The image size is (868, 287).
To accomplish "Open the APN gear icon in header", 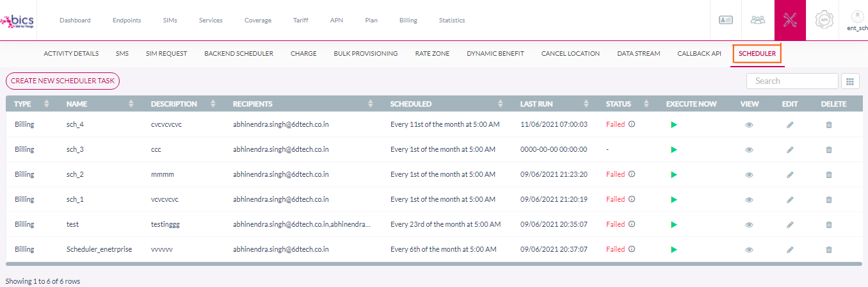I will click(824, 20).
